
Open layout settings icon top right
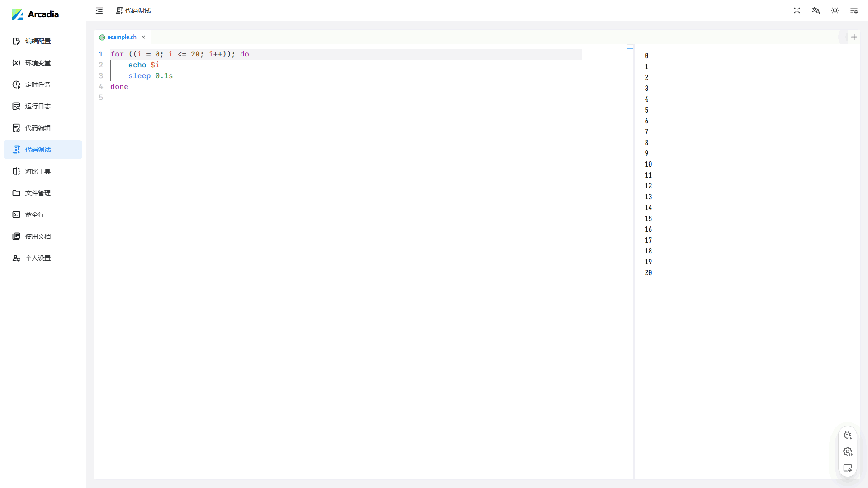point(854,10)
